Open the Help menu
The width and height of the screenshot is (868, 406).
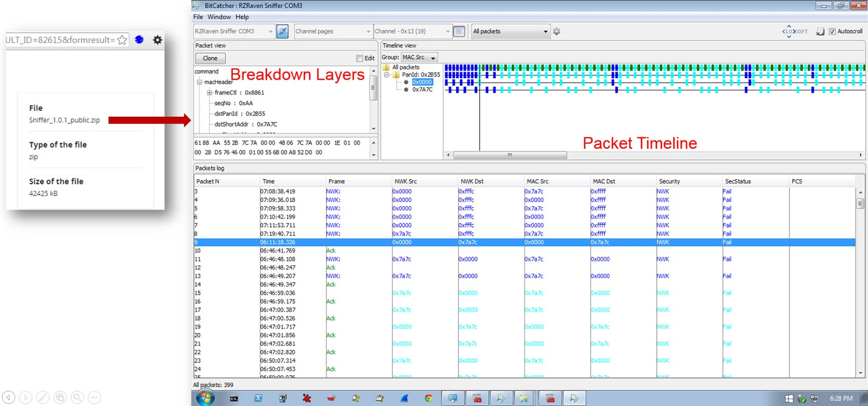pyautogui.click(x=242, y=17)
